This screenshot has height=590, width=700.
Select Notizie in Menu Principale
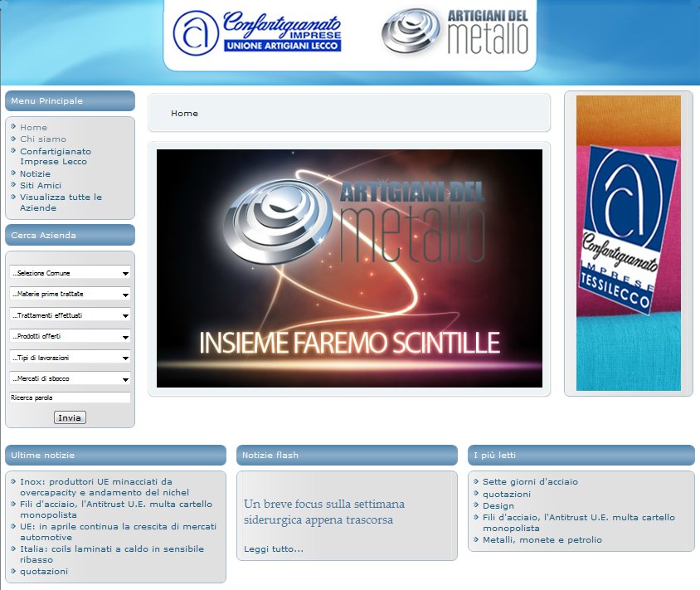tap(35, 173)
